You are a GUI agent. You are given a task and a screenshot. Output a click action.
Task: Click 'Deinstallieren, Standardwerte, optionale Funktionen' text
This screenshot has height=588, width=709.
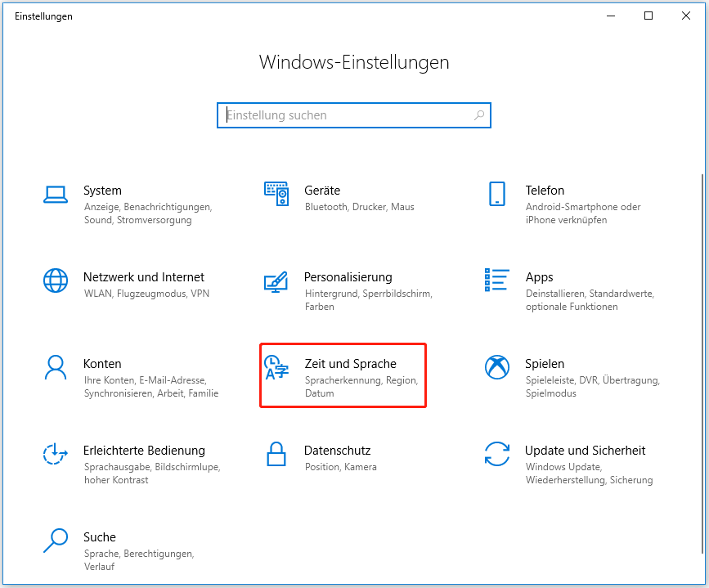(x=590, y=300)
